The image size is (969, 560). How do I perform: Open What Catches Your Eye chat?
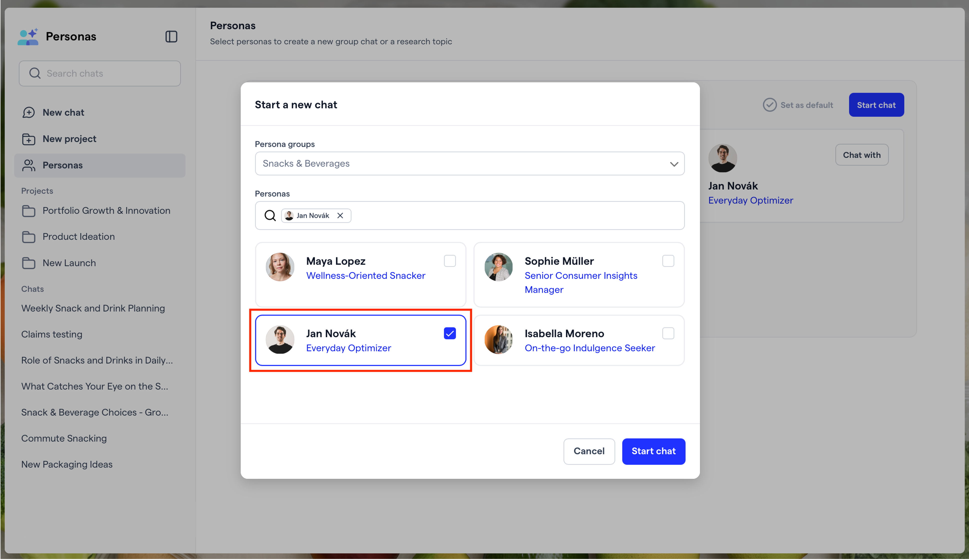(94, 386)
